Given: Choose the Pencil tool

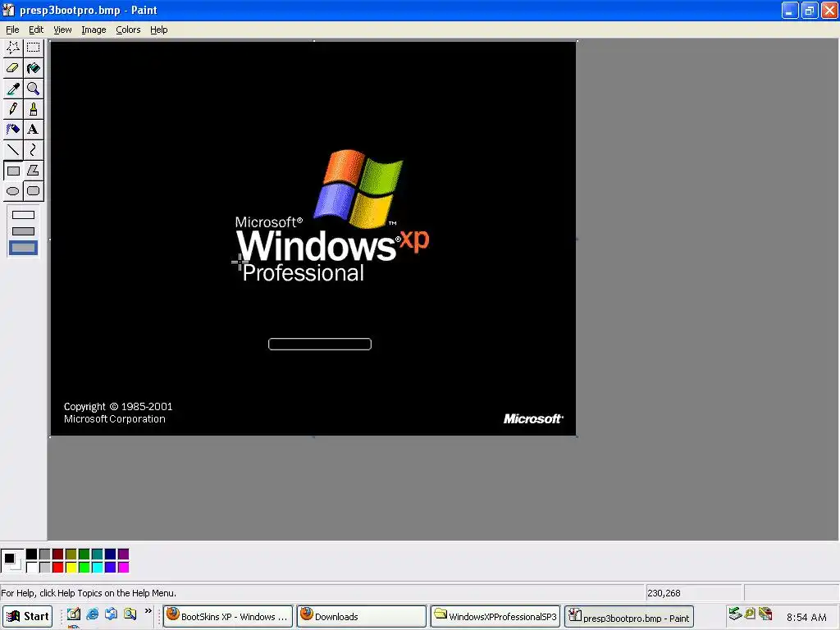Looking at the screenshot, I should point(13,109).
